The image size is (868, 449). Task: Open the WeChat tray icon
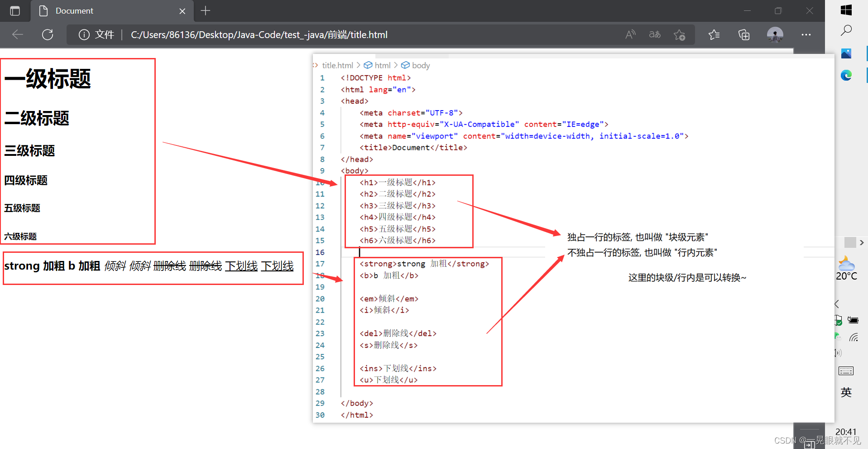837,337
